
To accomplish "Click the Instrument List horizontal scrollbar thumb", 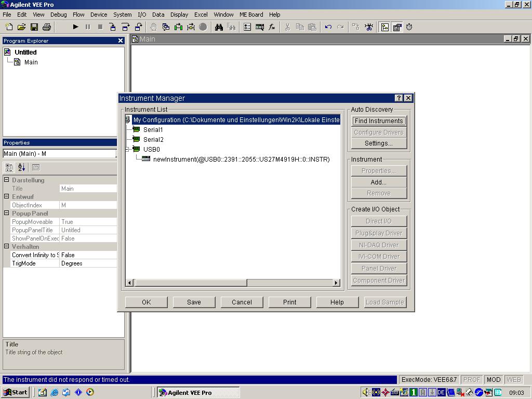I will click(x=191, y=283).
